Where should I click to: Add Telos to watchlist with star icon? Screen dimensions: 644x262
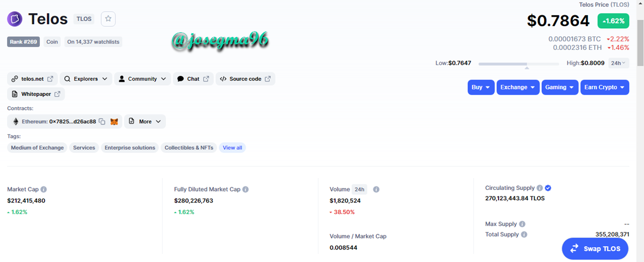click(108, 19)
